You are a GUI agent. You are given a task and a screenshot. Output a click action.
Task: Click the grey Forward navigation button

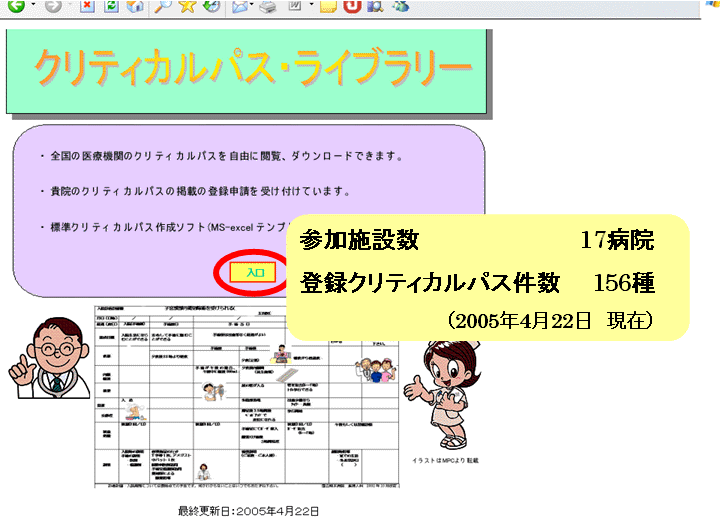point(51,6)
